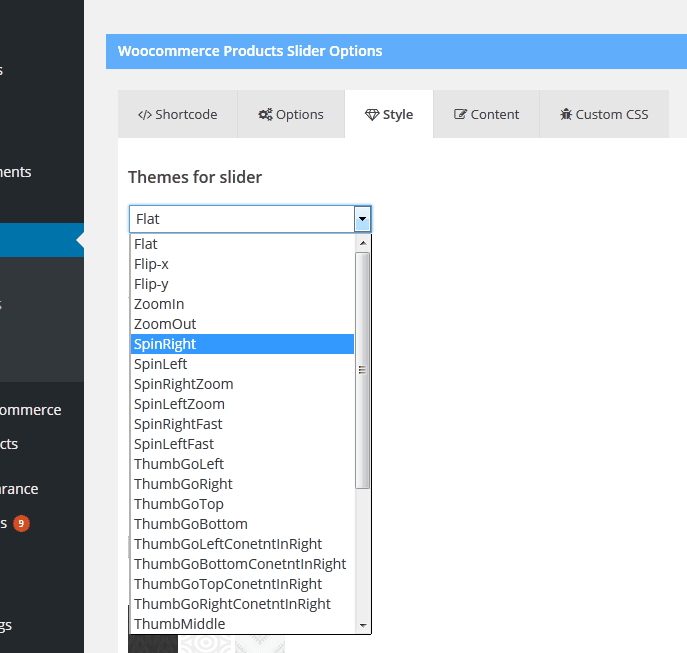Select SpinLeftFast option
This screenshot has width=687, height=653.
coord(242,444)
